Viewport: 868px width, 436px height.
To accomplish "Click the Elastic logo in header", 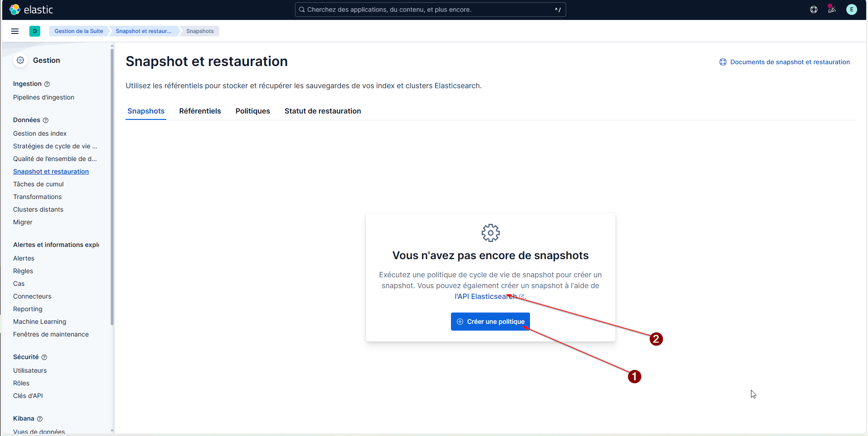I will tap(31, 9).
